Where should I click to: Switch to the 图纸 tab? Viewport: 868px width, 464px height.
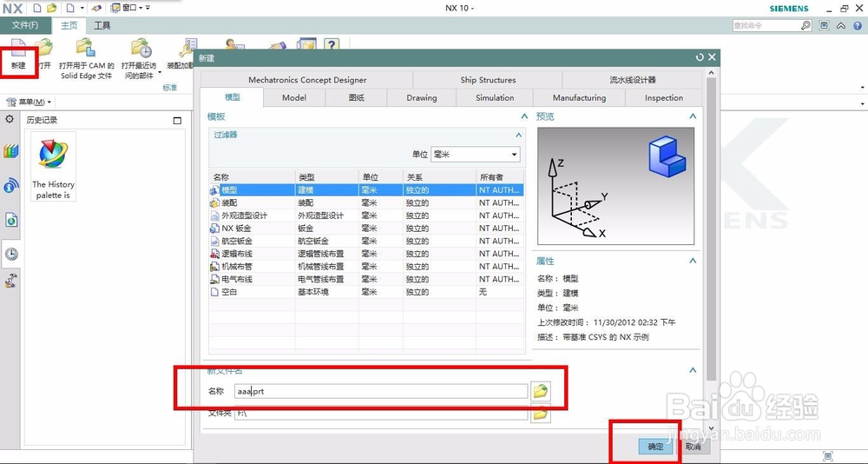[357, 97]
